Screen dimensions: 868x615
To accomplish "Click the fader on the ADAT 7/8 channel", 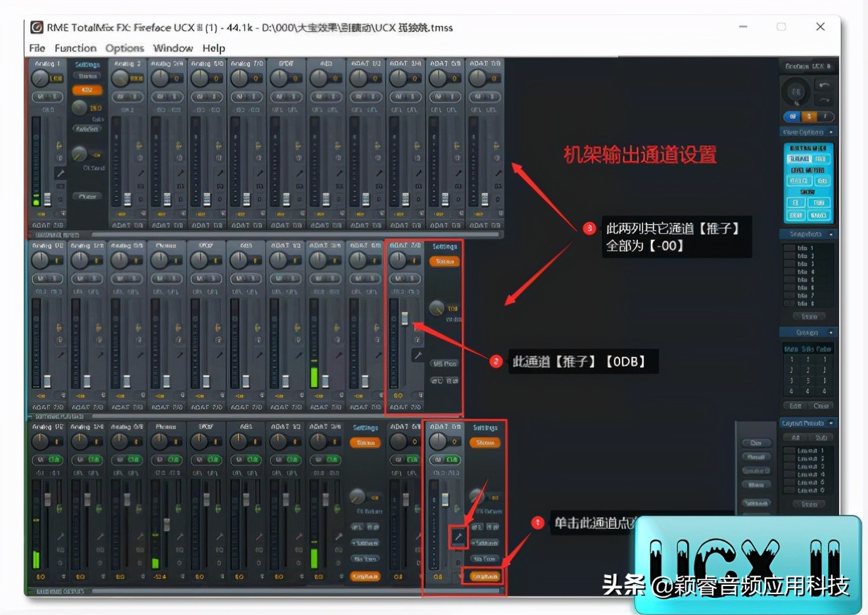I will [x=404, y=318].
